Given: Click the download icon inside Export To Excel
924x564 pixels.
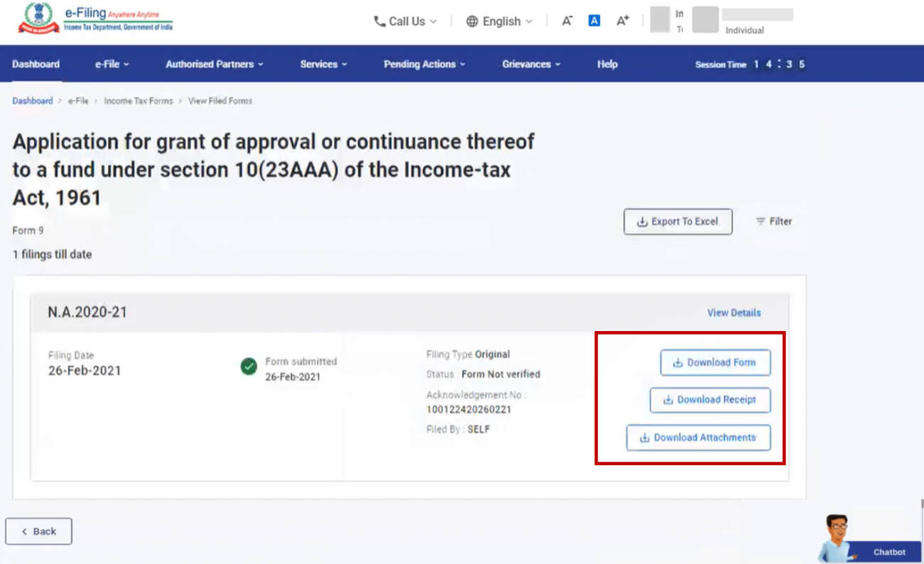Looking at the screenshot, I should coord(643,221).
